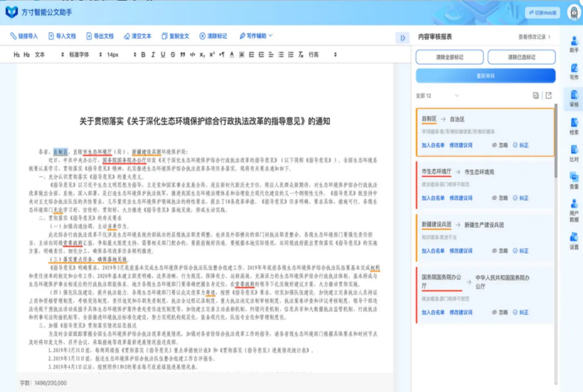Click 链接导入 link import
583x392 pixels.
point(24,36)
